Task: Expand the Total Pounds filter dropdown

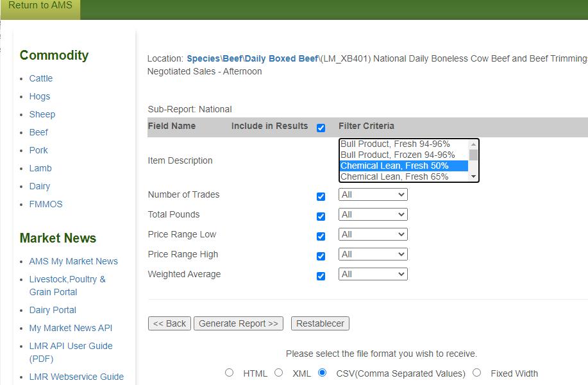Action: tap(373, 214)
